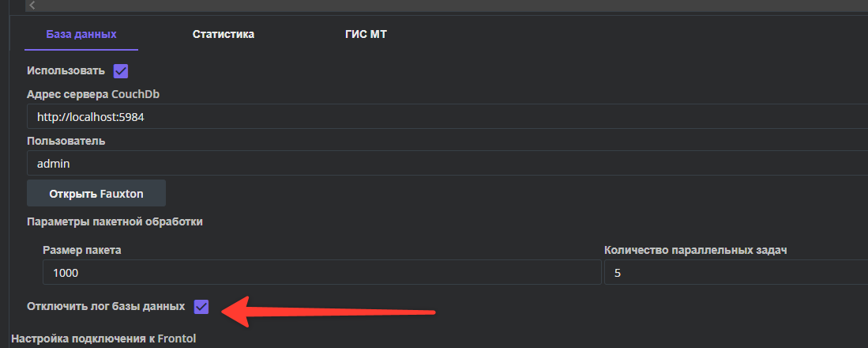Open the Статистика tab
868x348 pixels.
tap(223, 34)
